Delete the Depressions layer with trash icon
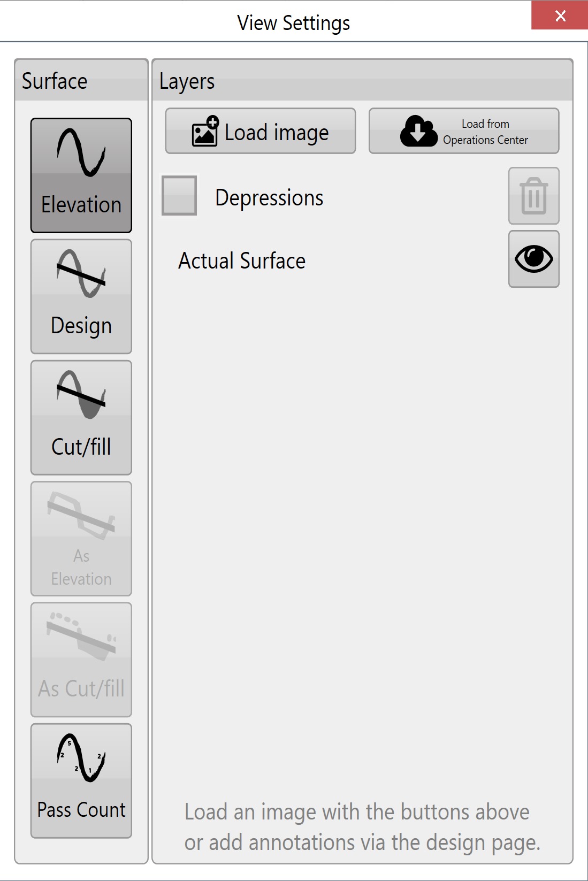This screenshot has height=881, width=588. click(534, 196)
